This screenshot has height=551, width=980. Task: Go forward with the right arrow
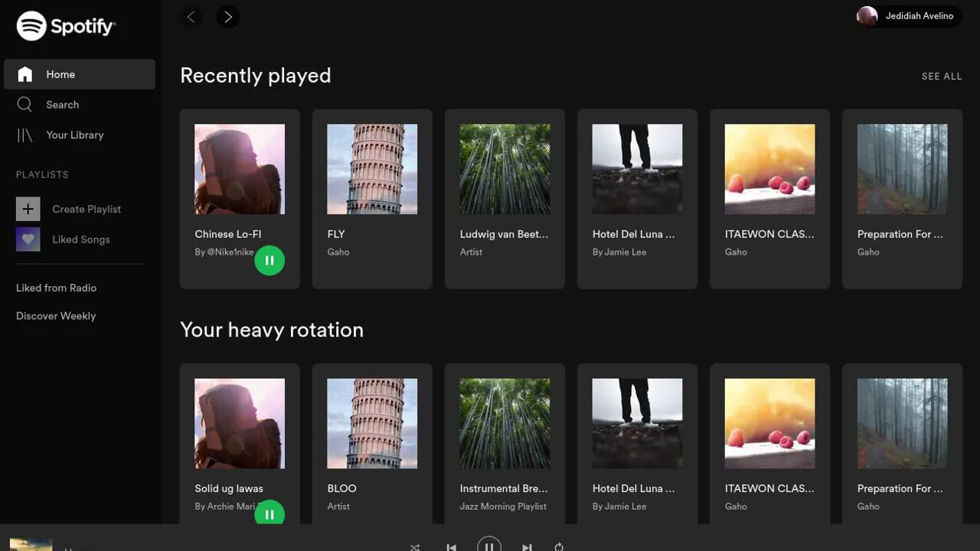pos(227,16)
